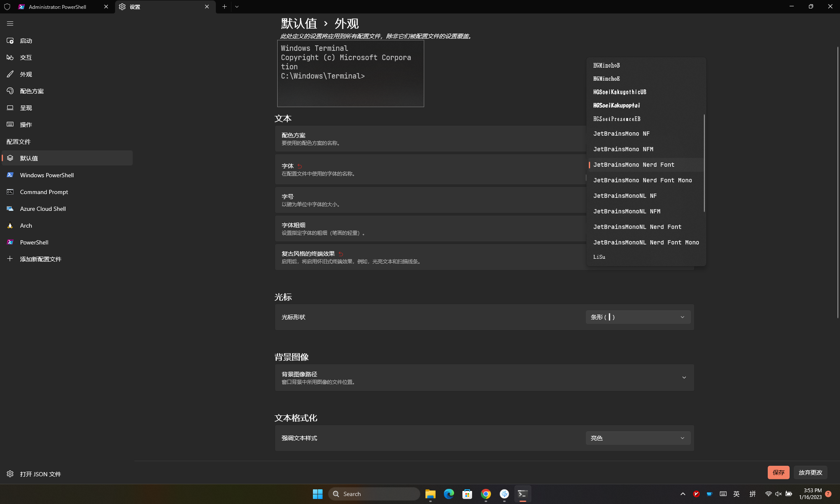The image size is (840, 504).
Task: Show hidden tray icons chevron
Action: 682,494
